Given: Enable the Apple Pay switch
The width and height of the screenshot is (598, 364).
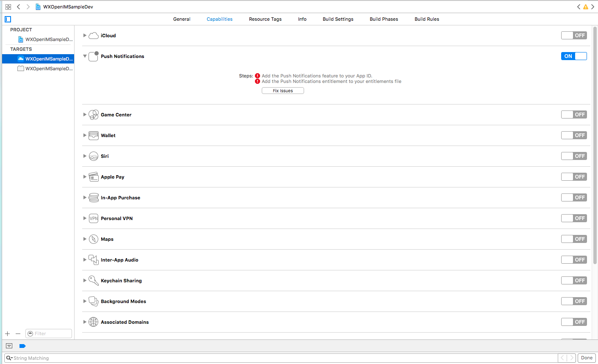Looking at the screenshot, I should click(574, 177).
